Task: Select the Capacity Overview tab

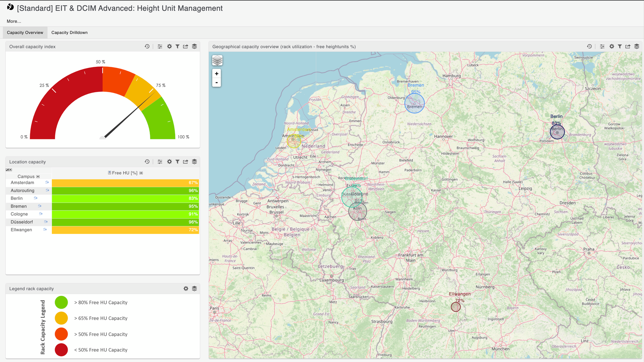Action: 25,33
